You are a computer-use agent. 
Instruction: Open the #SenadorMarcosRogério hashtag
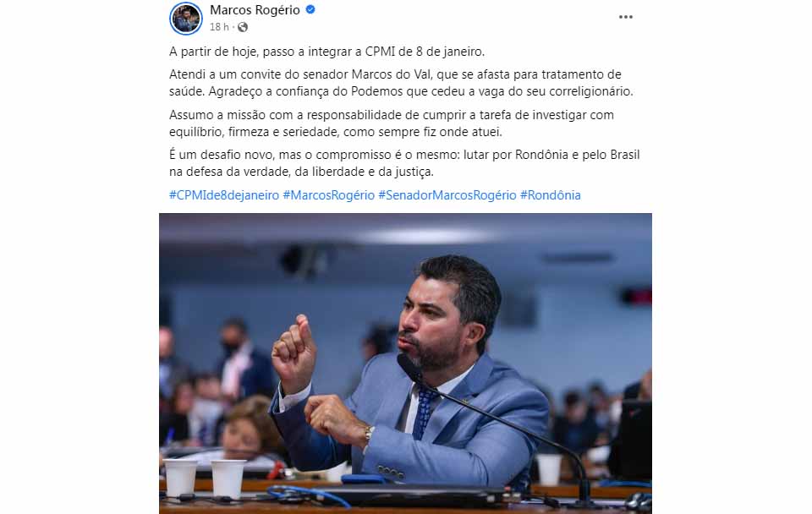(x=447, y=195)
